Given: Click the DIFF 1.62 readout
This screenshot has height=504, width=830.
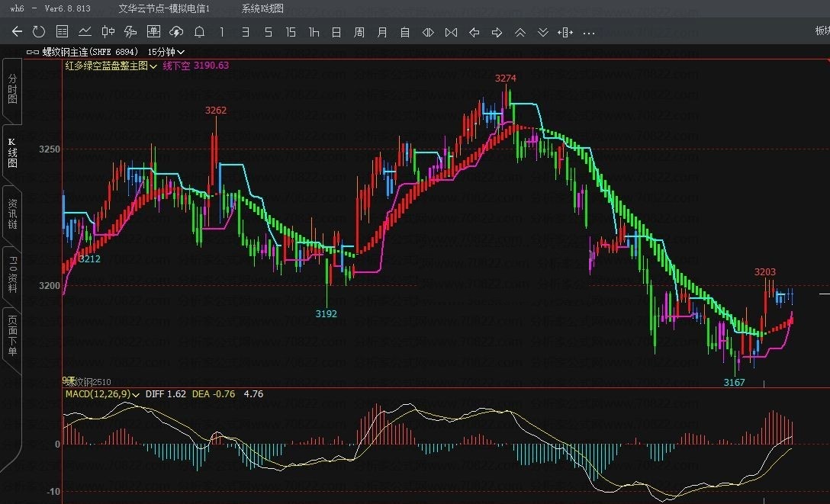Looking at the screenshot, I should (x=166, y=394).
